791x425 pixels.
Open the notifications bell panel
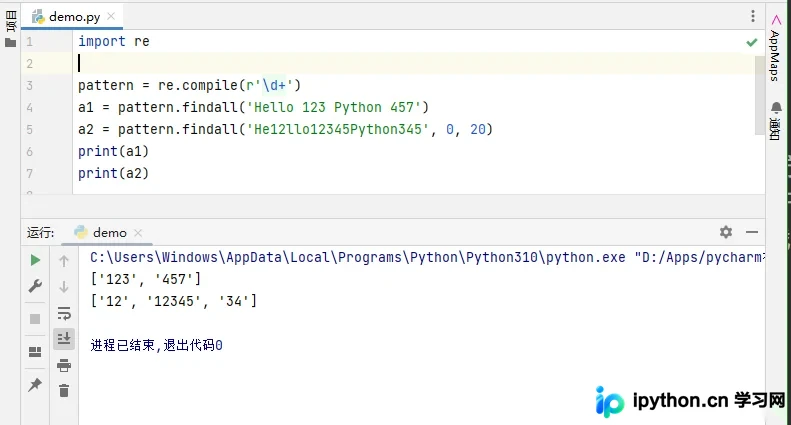pos(776,120)
